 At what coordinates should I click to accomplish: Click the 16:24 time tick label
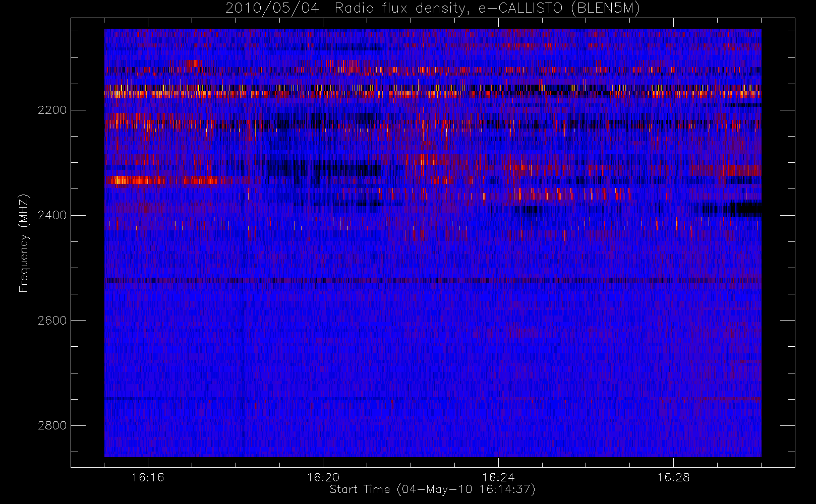498,477
